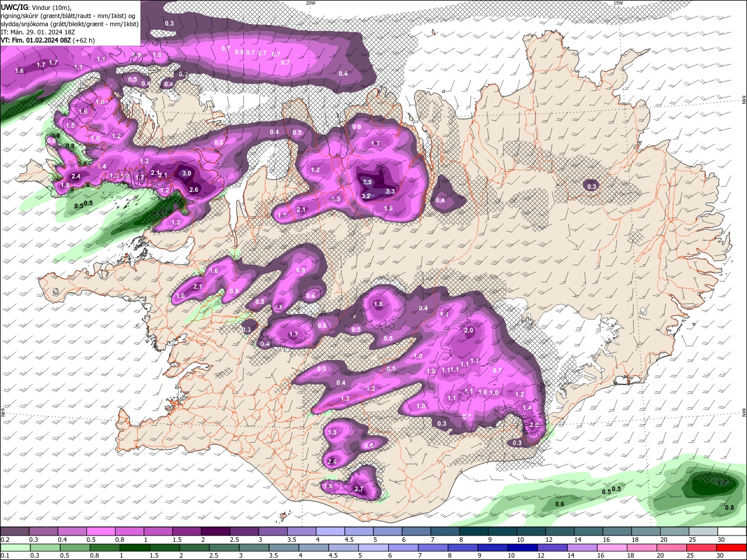
Task: Click '1.7' label in dark green rain core
Action: (x=722, y=483)
